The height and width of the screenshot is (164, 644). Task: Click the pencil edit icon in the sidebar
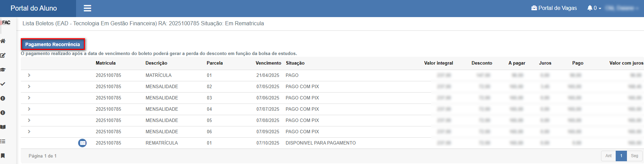(3, 55)
